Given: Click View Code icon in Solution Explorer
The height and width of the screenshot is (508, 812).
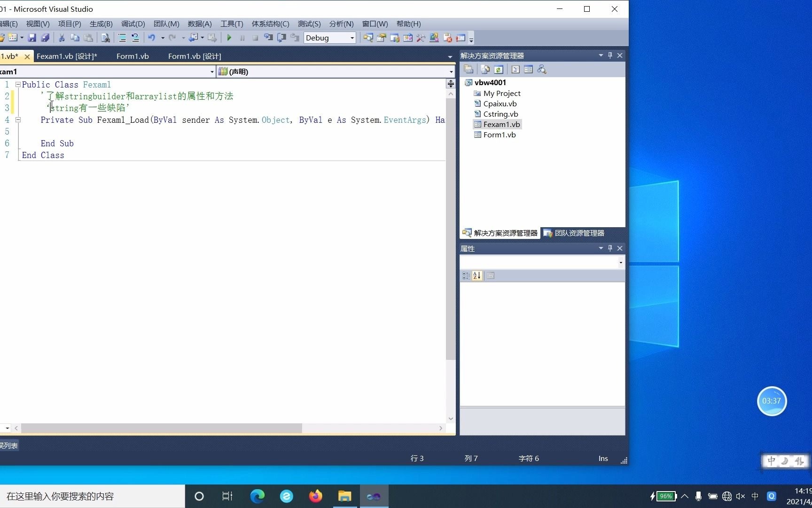Looking at the screenshot, I should (515, 70).
